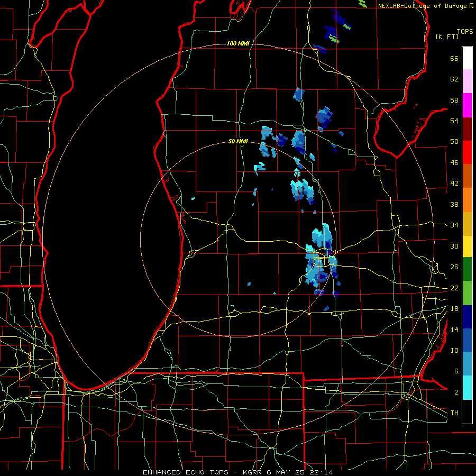Click the 100 NMI range ring label
Screen dimensions: 476x476
click(x=238, y=44)
